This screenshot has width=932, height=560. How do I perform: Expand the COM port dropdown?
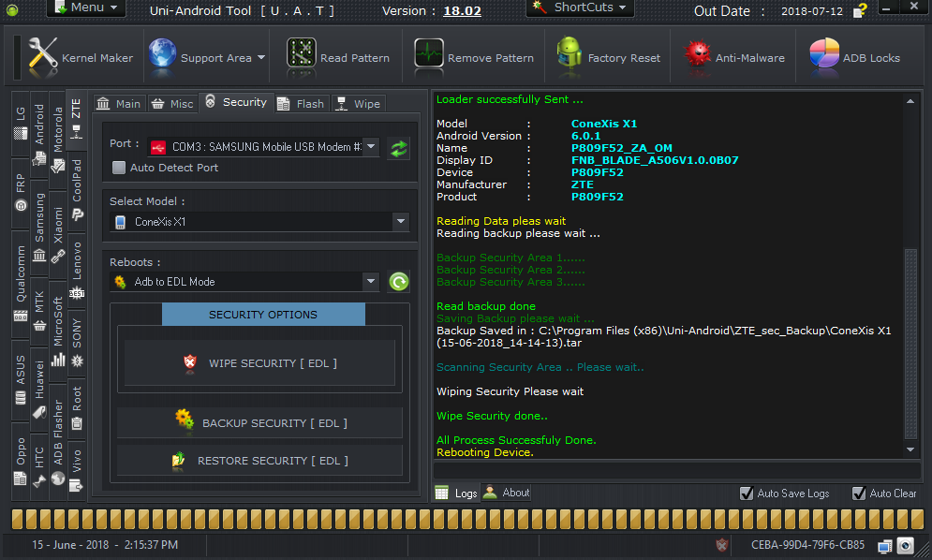pyautogui.click(x=371, y=146)
